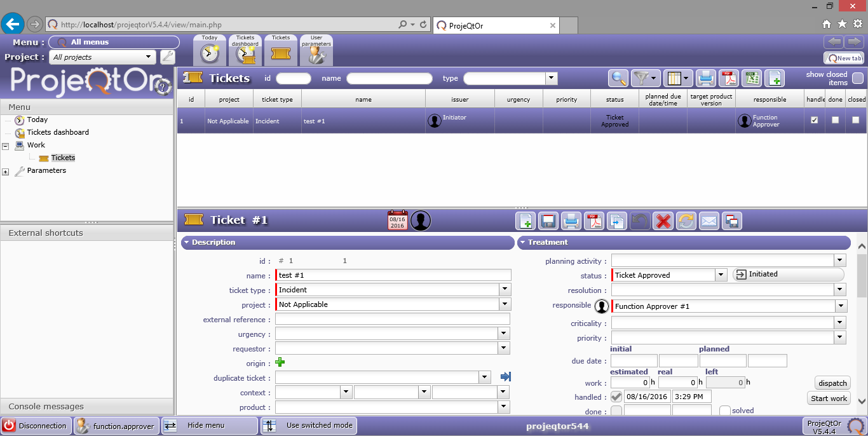
Task: Click the New tab button
Action: click(844, 58)
